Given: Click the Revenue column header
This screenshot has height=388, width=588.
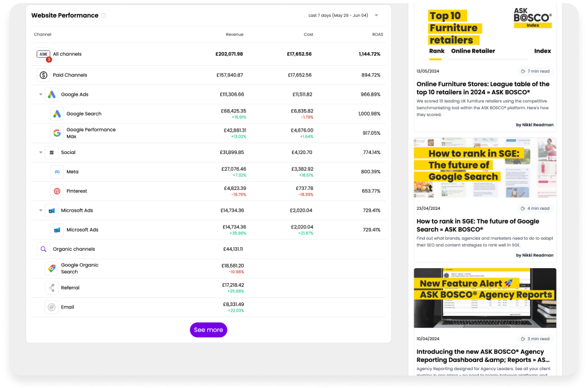Looking at the screenshot, I should pos(234,35).
